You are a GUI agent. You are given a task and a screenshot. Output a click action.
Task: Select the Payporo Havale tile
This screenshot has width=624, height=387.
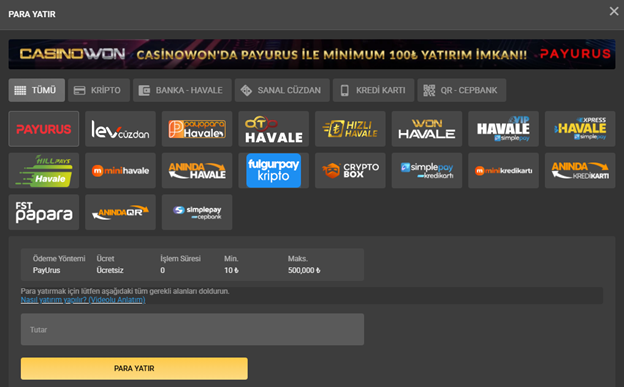click(x=197, y=129)
